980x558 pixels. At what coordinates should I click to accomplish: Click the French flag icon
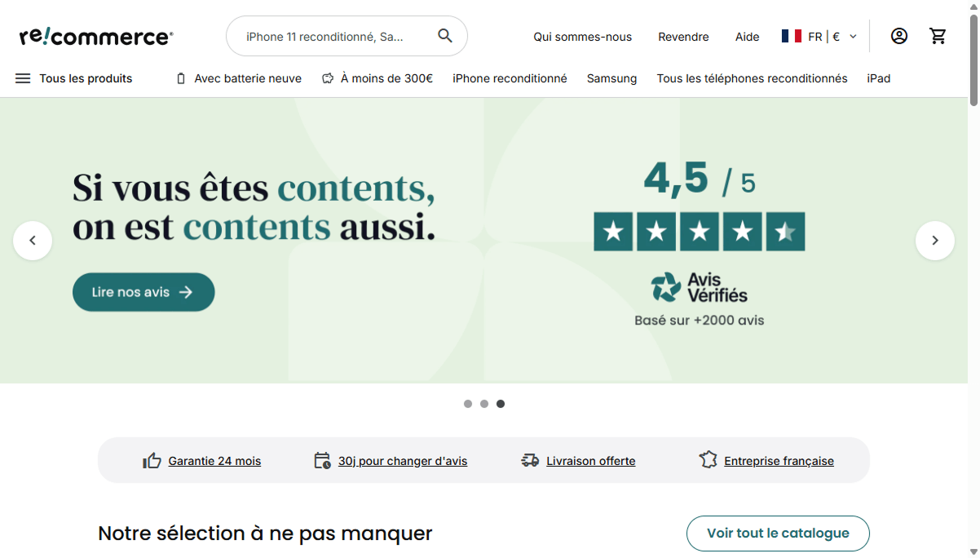(x=790, y=36)
